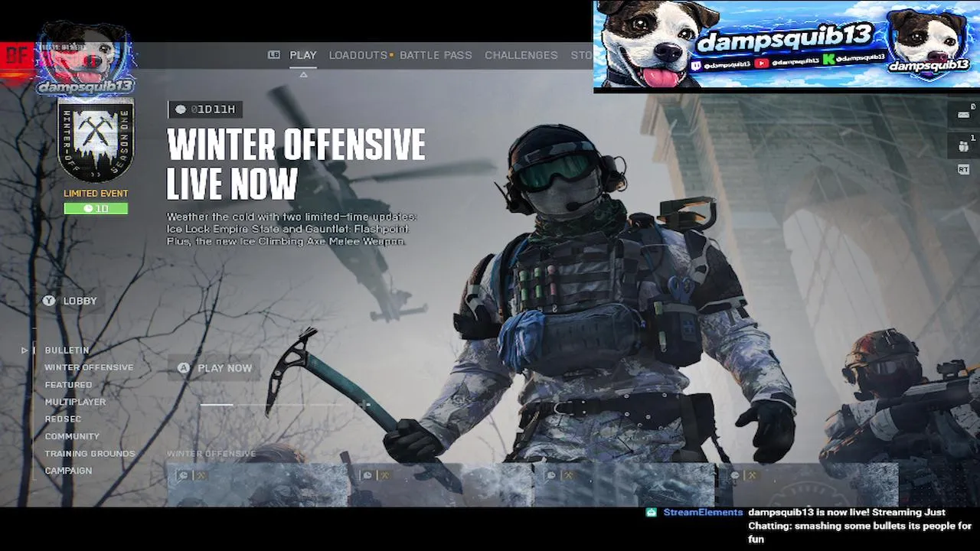Select CAMPAIGN in the side menu
The image size is (980, 551).
pos(68,471)
